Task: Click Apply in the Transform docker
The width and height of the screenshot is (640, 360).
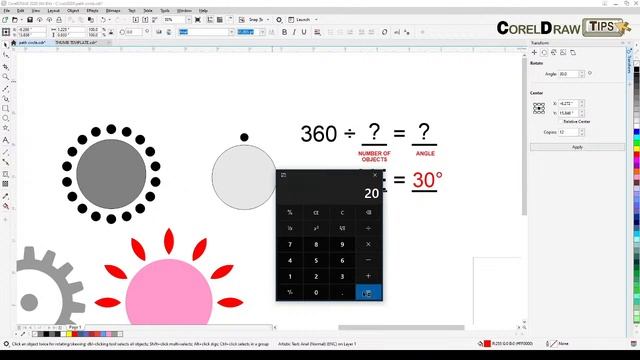Action: click(x=577, y=147)
